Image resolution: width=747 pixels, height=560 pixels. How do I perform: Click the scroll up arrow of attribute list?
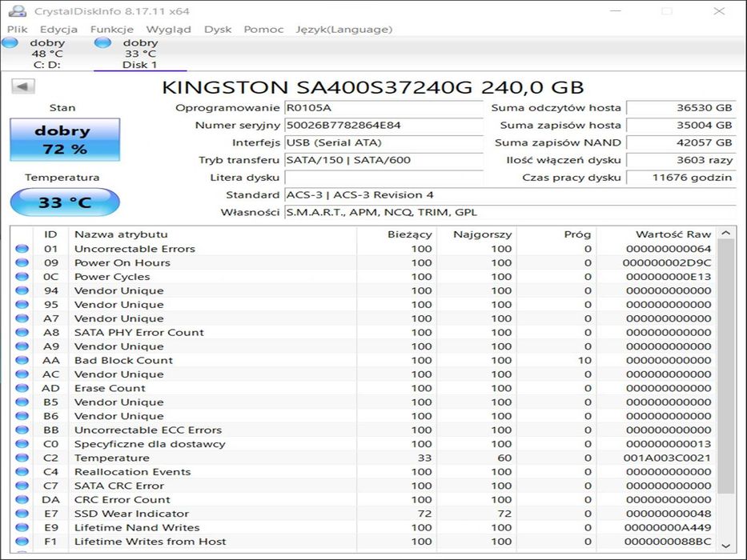[x=725, y=234]
